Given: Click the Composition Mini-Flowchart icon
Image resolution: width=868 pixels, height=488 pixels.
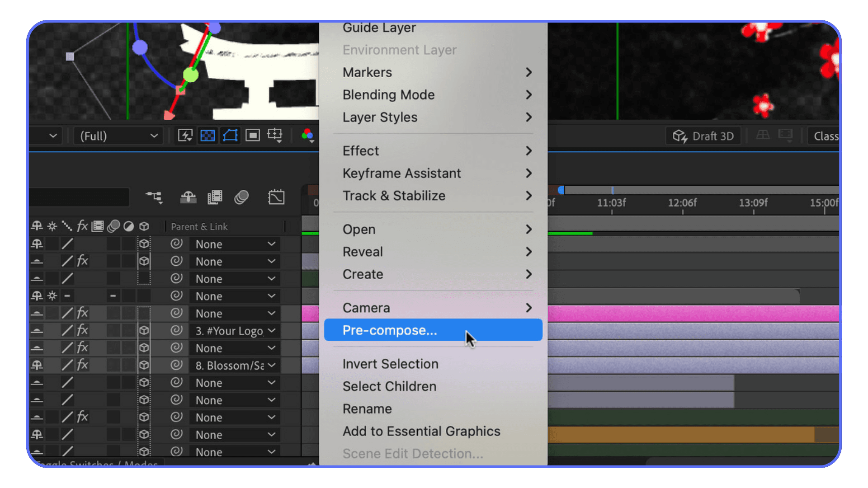Looking at the screenshot, I should click(154, 197).
